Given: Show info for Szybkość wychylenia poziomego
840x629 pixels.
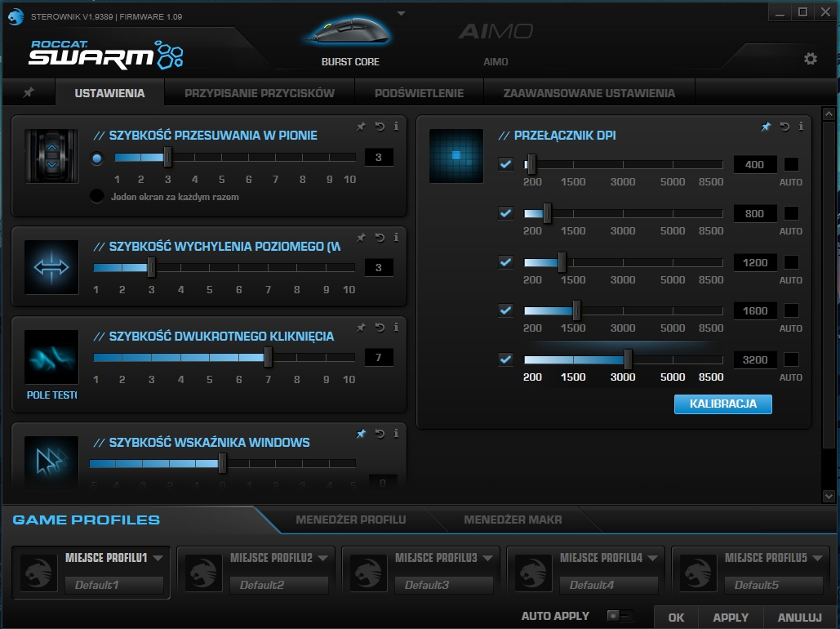Looking at the screenshot, I should pos(396,238).
